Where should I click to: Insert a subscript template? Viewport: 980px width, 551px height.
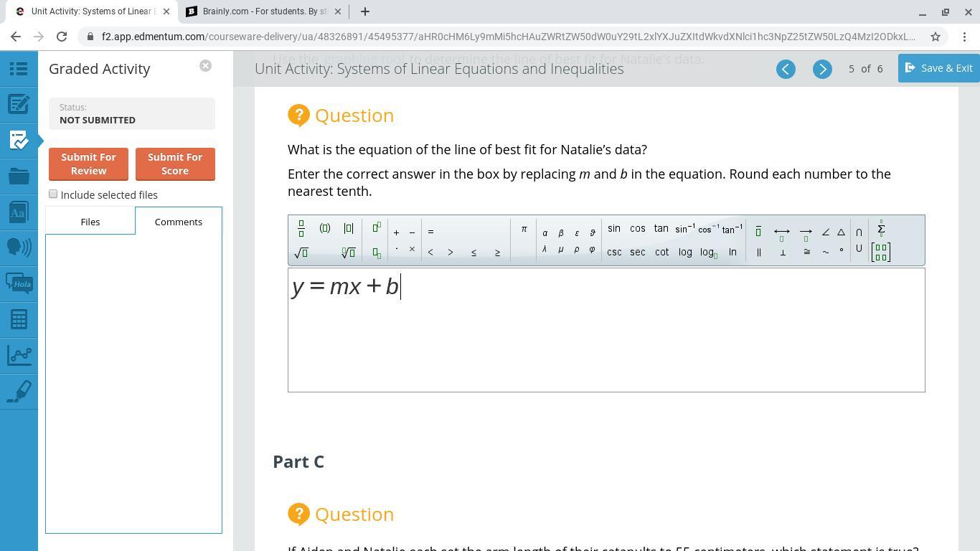(377, 253)
